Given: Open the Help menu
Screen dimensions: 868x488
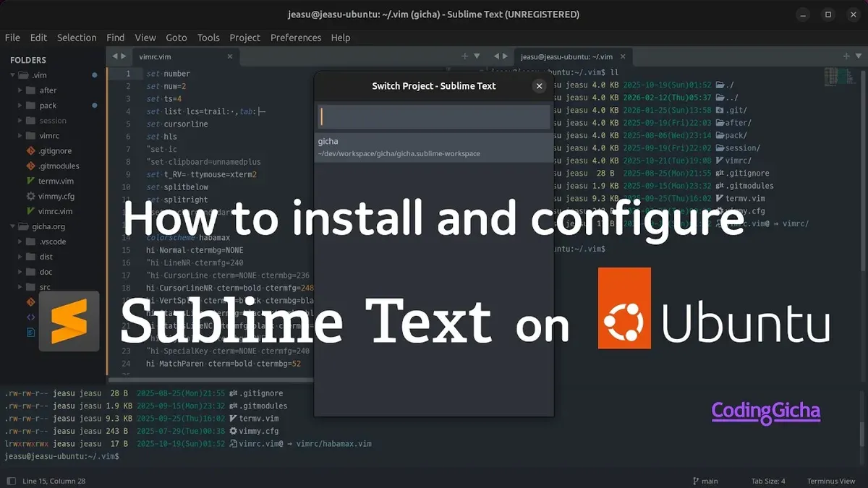Looking at the screenshot, I should 341,38.
